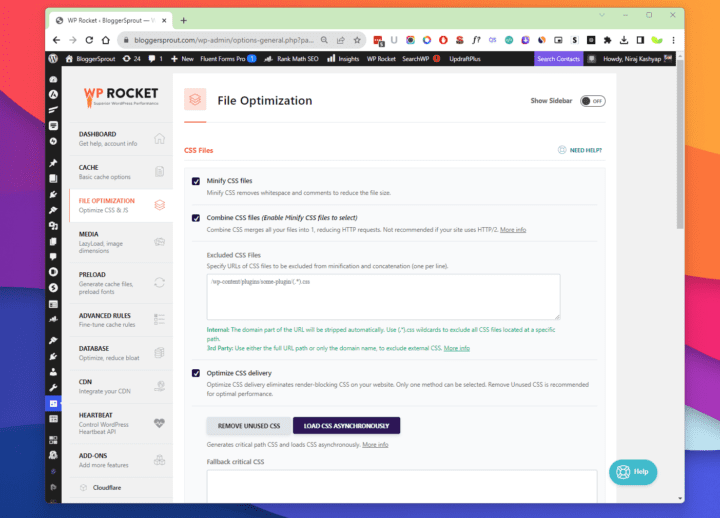Click the browser address bar URL

pos(224,40)
